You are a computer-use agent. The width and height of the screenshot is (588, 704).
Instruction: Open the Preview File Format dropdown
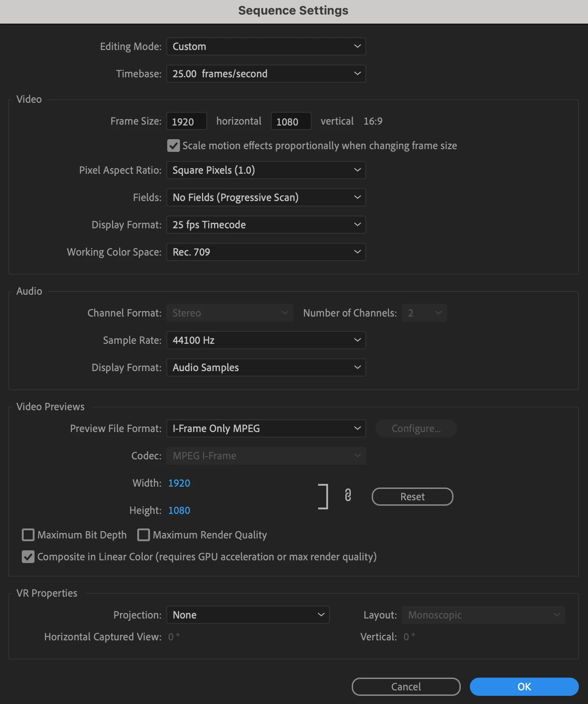(x=266, y=428)
